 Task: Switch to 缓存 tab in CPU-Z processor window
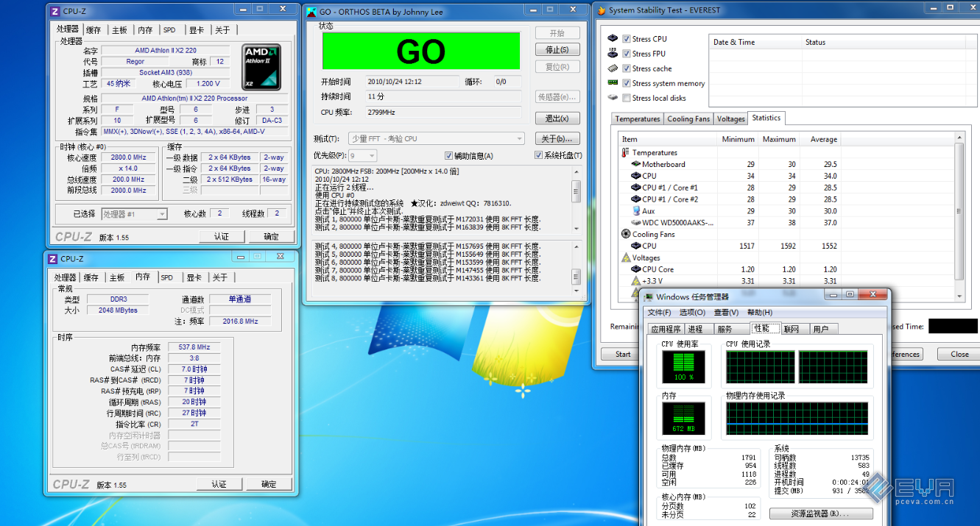point(94,30)
